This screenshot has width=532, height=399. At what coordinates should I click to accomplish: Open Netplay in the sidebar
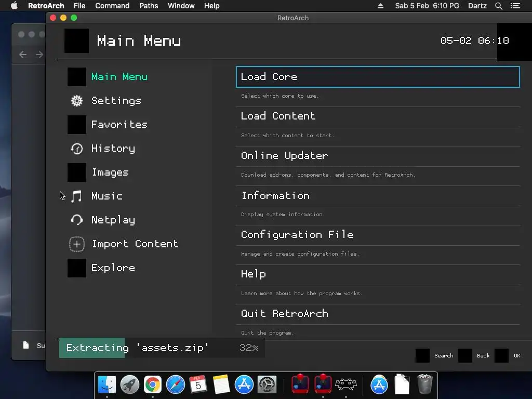[x=113, y=220]
